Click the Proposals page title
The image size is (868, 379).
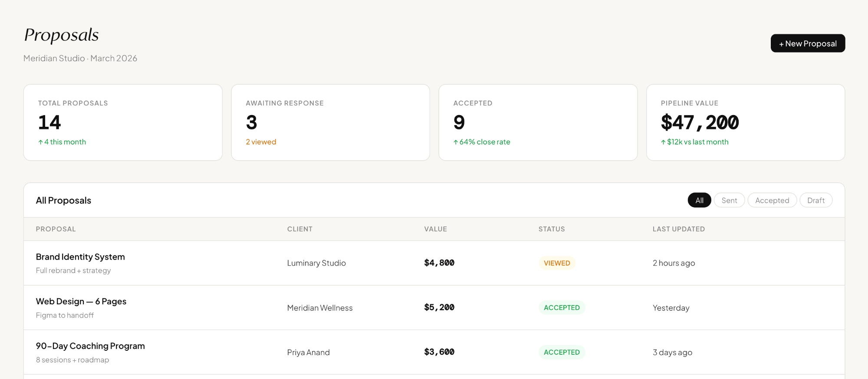click(x=62, y=35)
